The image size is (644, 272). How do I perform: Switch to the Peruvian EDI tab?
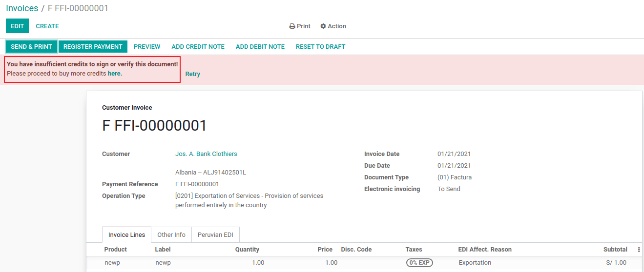[215, 235]
